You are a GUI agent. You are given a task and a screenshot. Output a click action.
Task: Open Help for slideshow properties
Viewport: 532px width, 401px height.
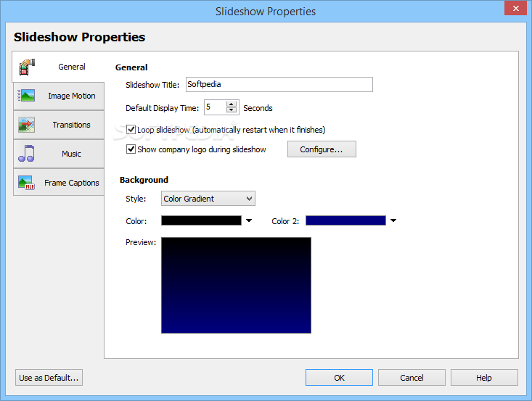(484, 378)
